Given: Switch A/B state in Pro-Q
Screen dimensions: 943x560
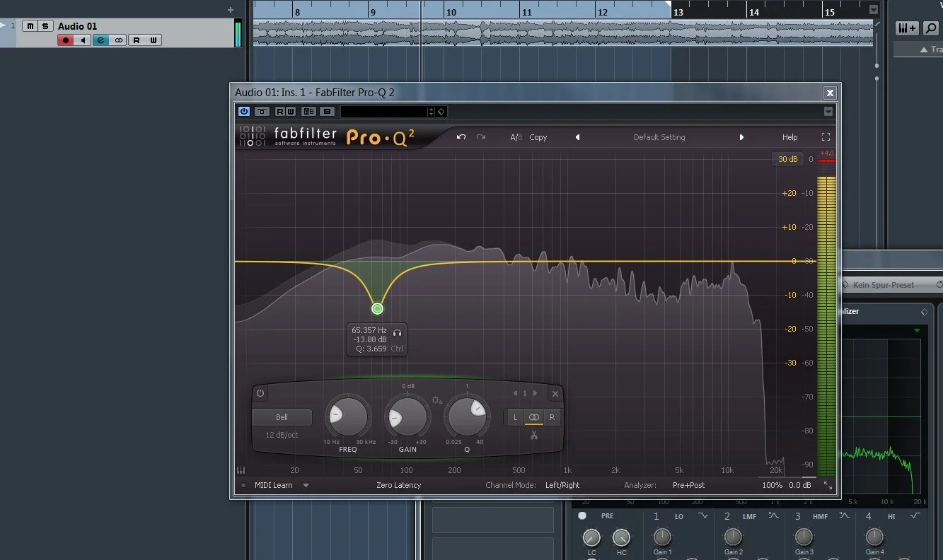Looking at the screenshot, I should (x=516, y=137).
